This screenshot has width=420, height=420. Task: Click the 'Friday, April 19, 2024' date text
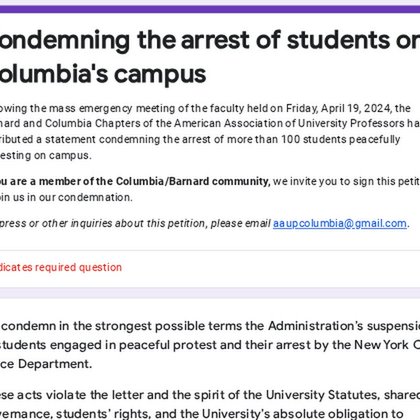coord(339,108)
